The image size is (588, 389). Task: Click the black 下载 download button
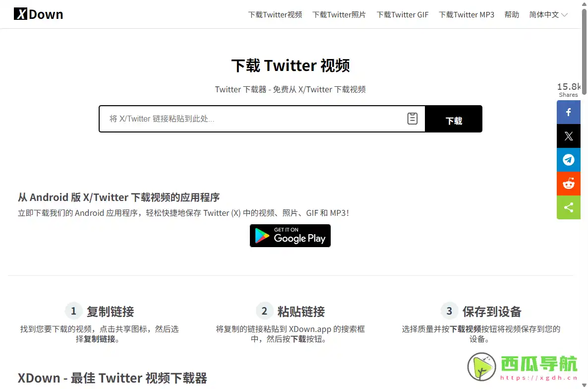click(x=454, y=119)
